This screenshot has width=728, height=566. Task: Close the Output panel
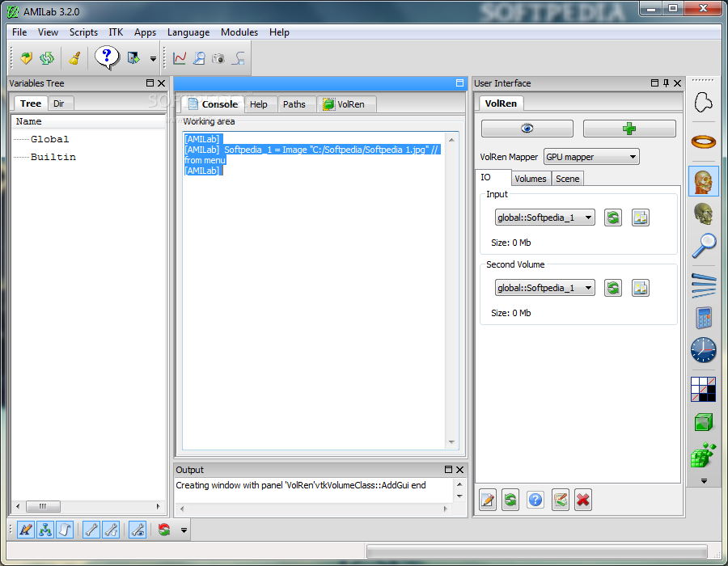tap(459, 470)
